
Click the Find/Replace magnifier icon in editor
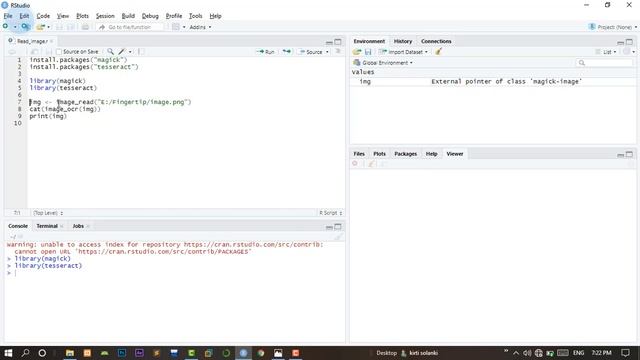111,51
